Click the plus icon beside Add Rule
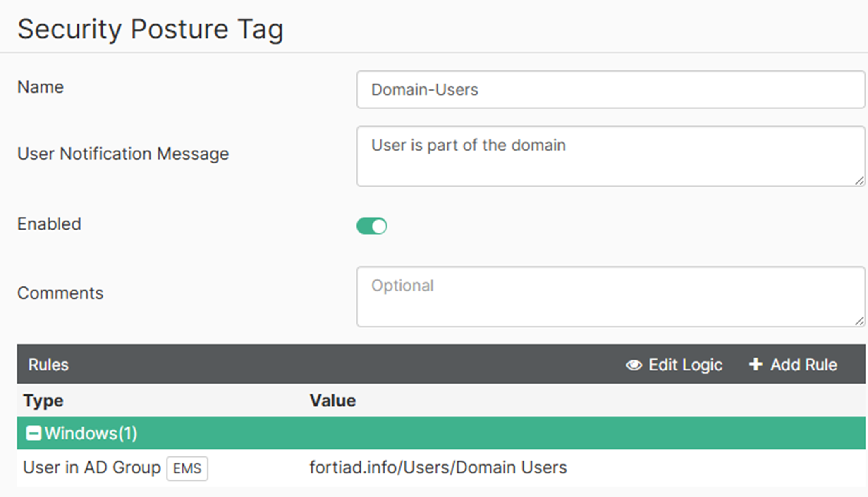The width and height of the screenshot is (868, 497). click(756, 365)
